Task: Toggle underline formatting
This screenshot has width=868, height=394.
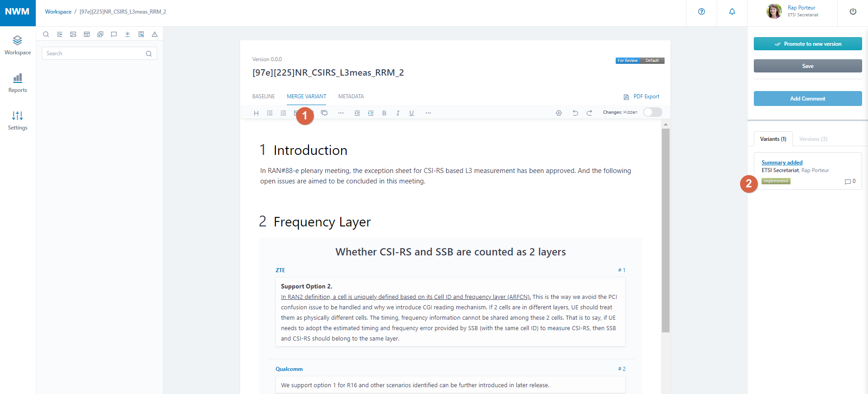Action: pyautogui.click(x=411, y=113)
